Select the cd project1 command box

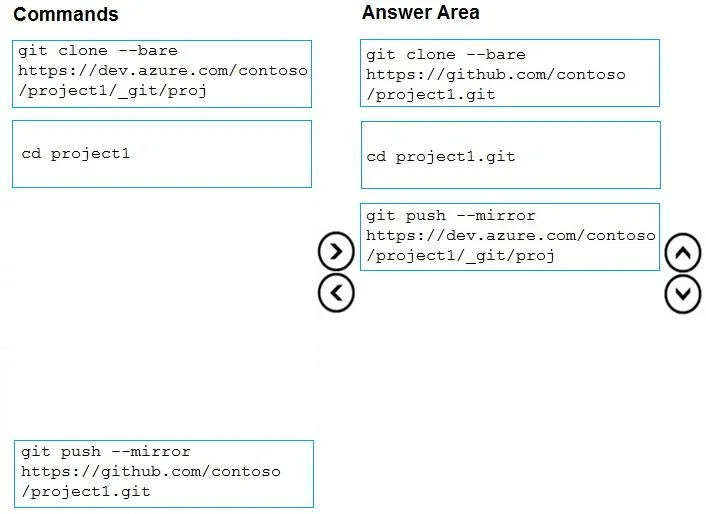(x=162, y=154)
